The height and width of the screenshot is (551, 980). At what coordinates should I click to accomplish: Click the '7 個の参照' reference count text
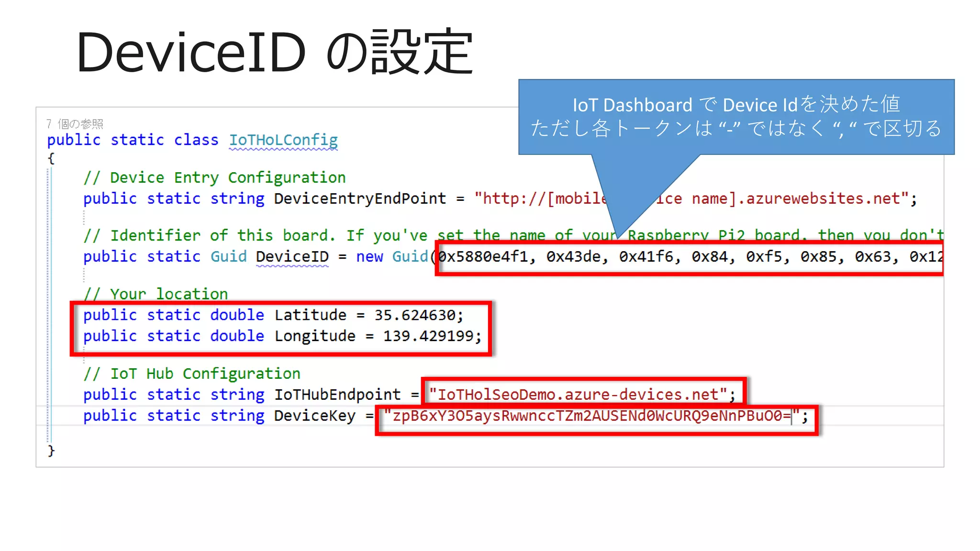click(x=75, y=124)
